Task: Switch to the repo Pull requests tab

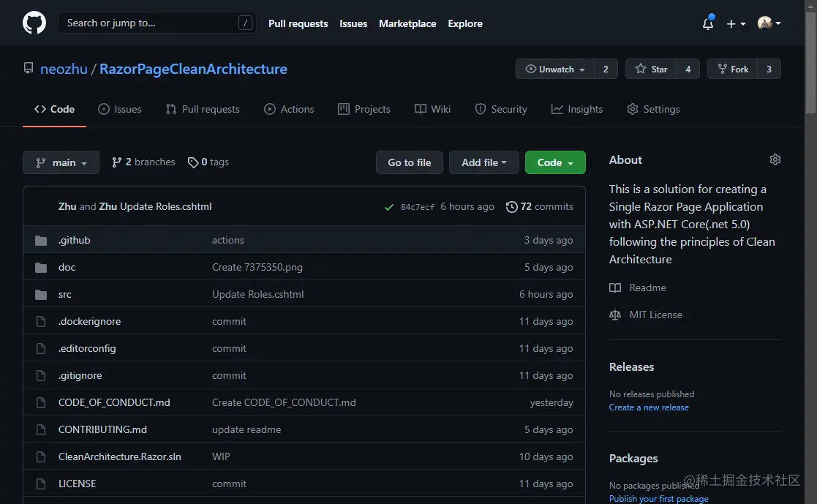Action: [x=202, y=109]
